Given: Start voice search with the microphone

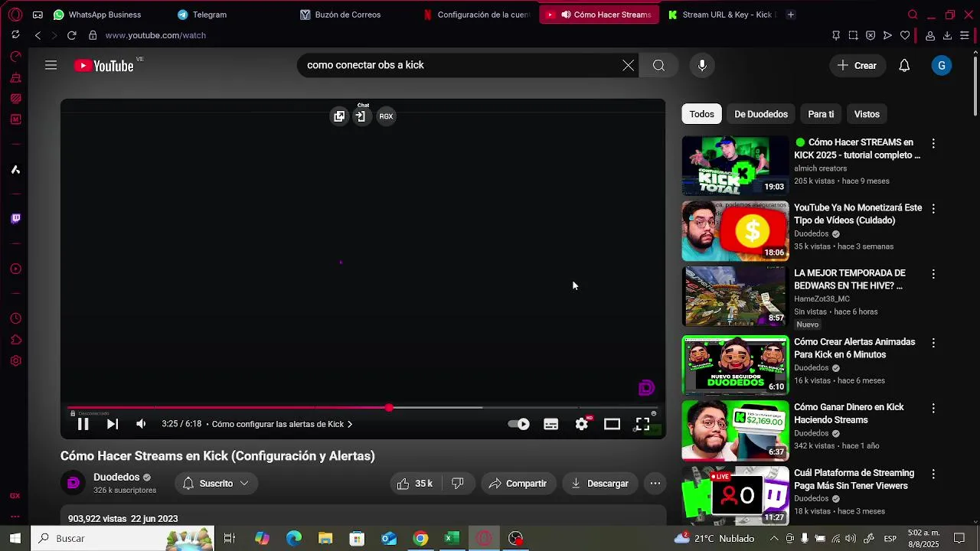Looking at the screenshot, I should click(702, 66).
